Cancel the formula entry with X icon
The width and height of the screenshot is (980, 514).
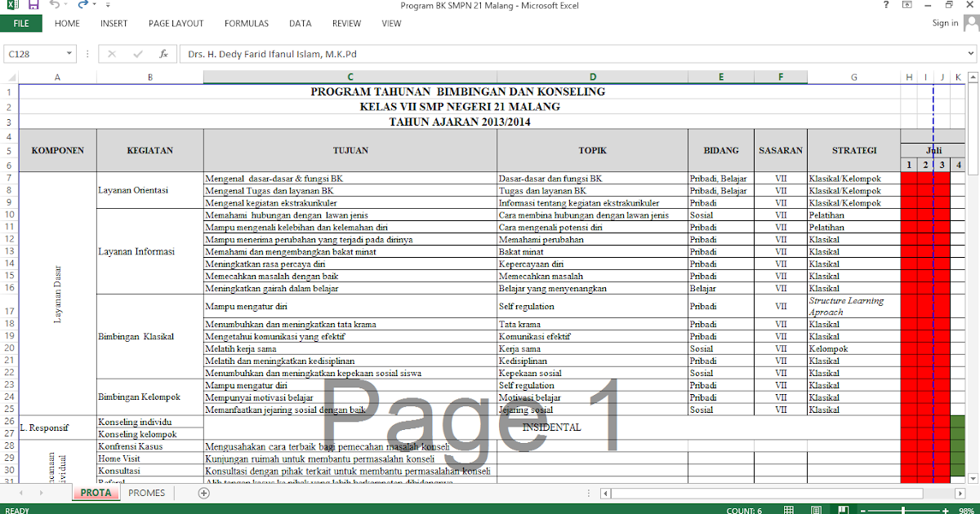(x=112, y=55)
